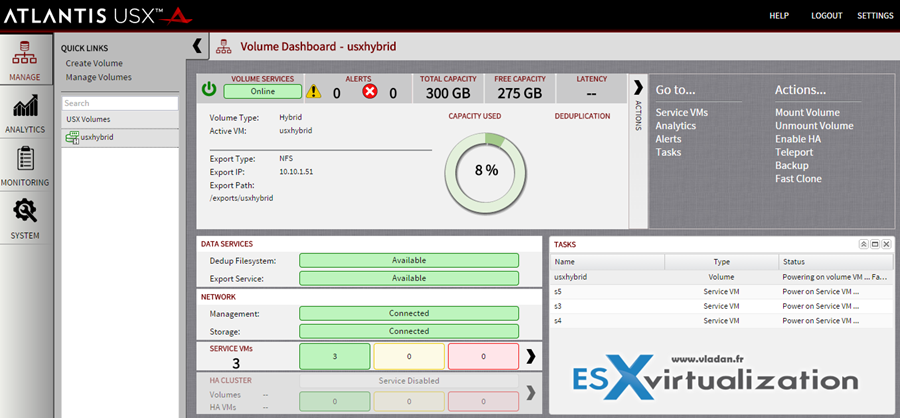900x418 pixels.
Task: Select the usxhybrid task row
Action: [x=721, y=277]
